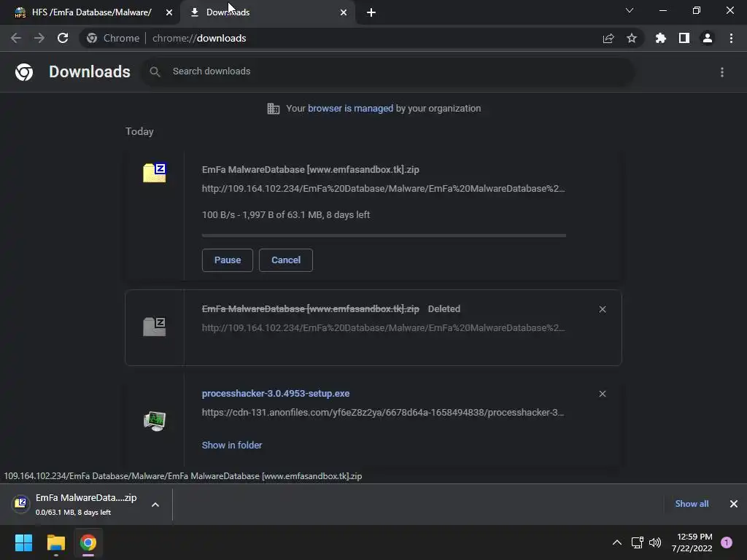Remove processhacker-3.0.4953-setup.exe from list

click(603, 394)
